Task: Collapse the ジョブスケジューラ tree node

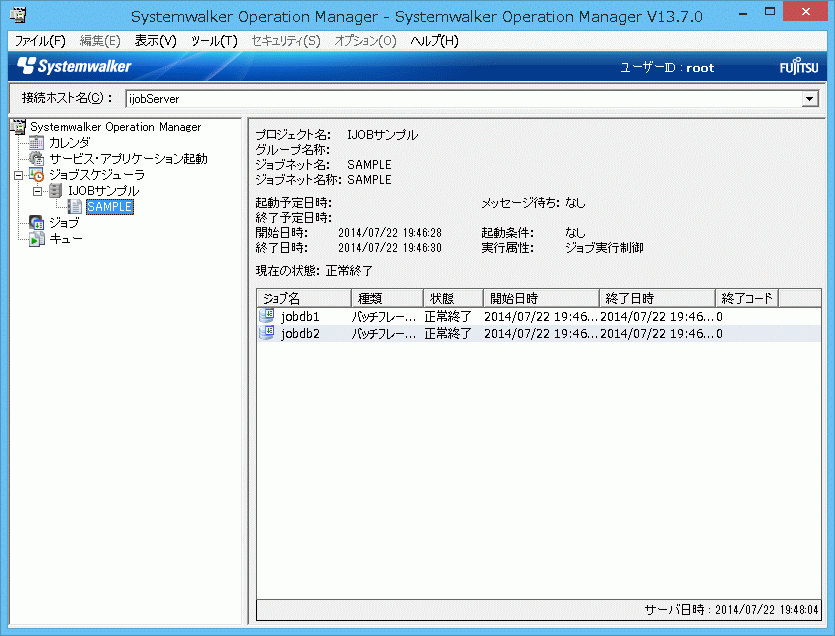Action: click(x=18, y=175)
